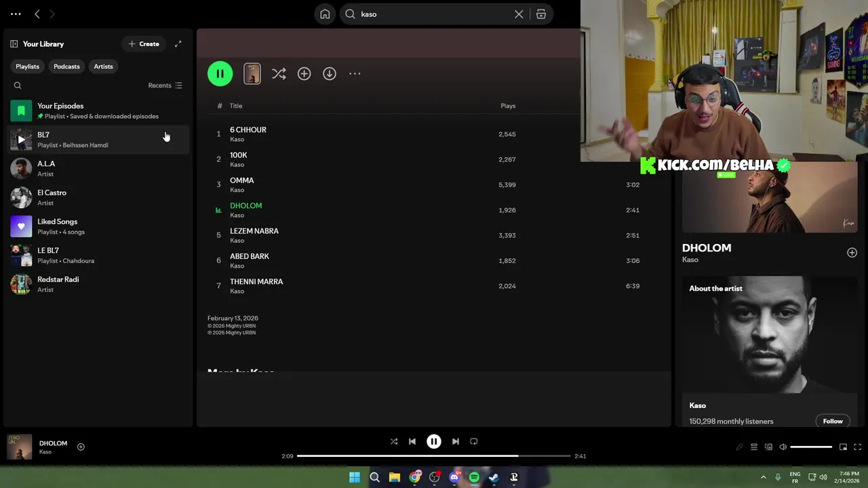Click the album cover preview beside play button
This screenshot has width=868, height=488.
point(252,74)
